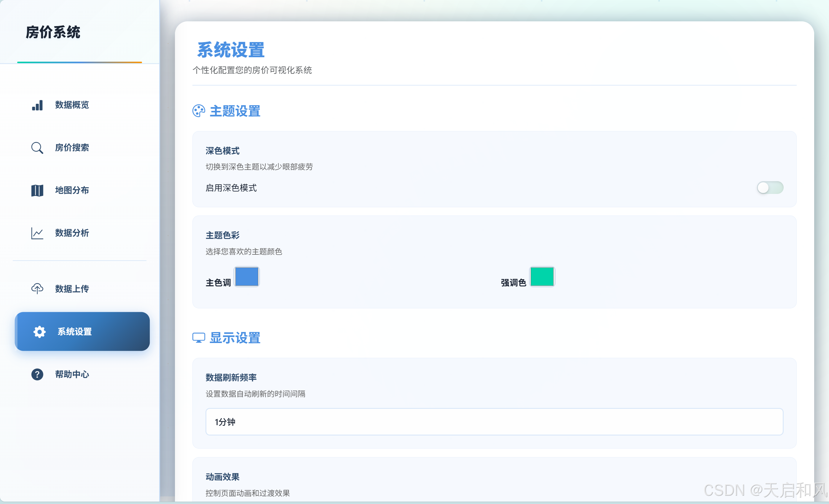Click the 显示设置 section heading
829x504 pixels.
pyautogui.click(x=235, y=338)
